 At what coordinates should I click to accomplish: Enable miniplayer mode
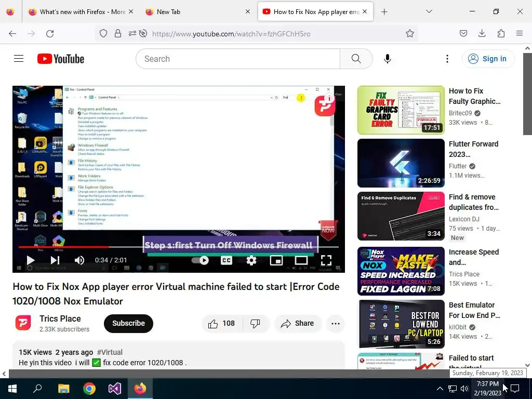tap(276, 260)
